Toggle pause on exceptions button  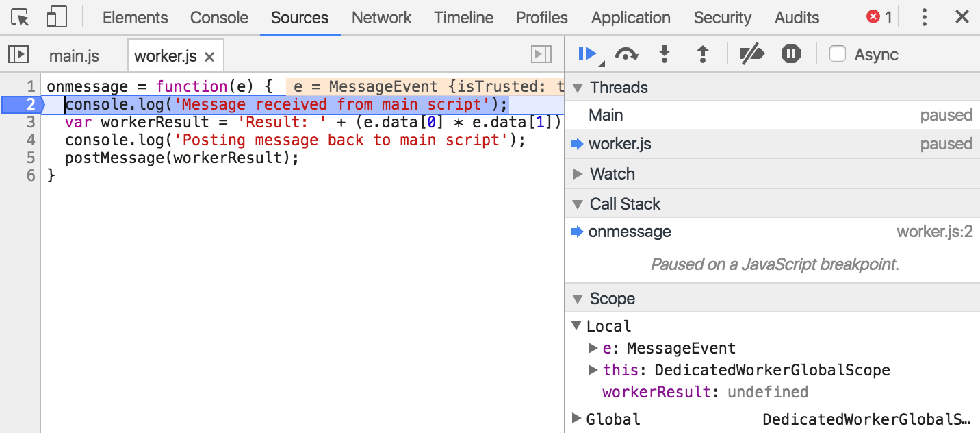(x=791, y=54)
